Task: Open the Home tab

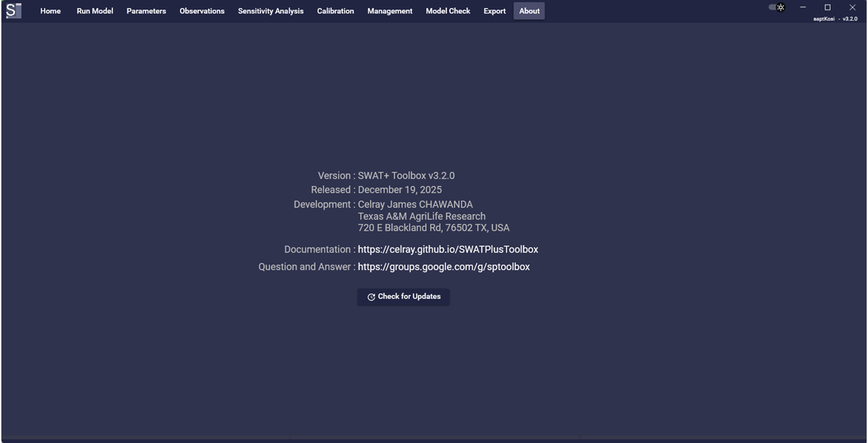Action: coord(50,11)
